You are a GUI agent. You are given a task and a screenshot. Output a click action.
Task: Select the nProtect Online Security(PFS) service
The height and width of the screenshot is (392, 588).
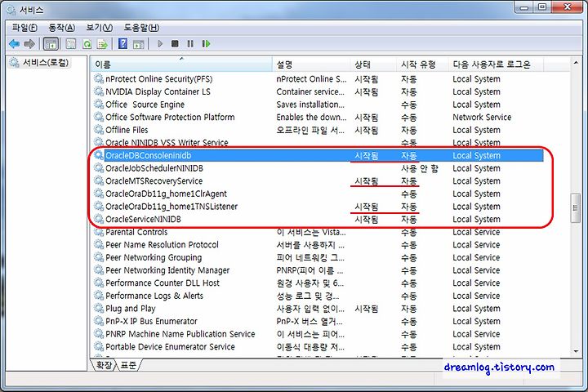(x=318, y=79)
